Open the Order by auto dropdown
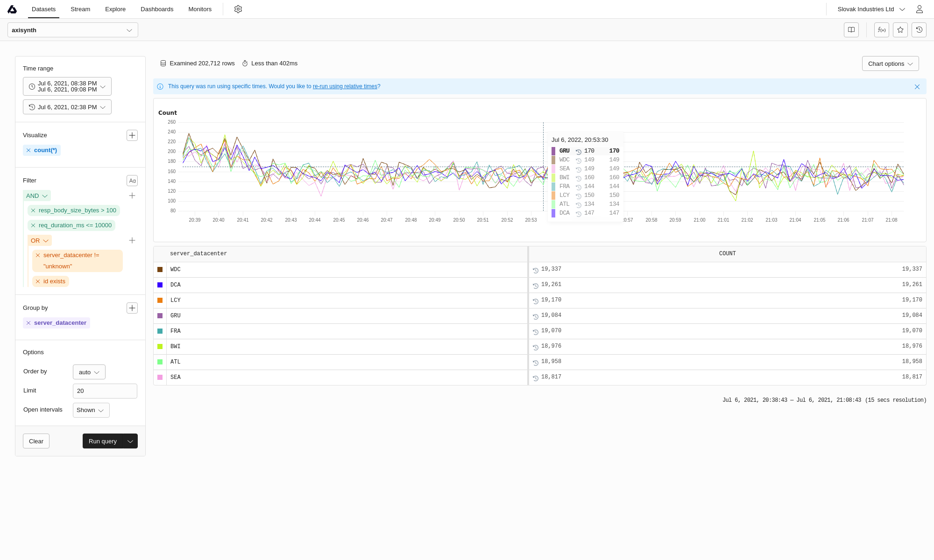Image resolution: width=934 pixels, height=560 pixels. 89,372
